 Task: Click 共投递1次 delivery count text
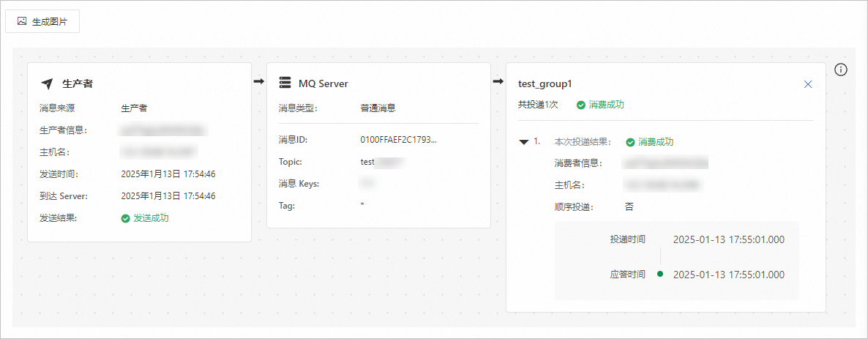[538, 105]
